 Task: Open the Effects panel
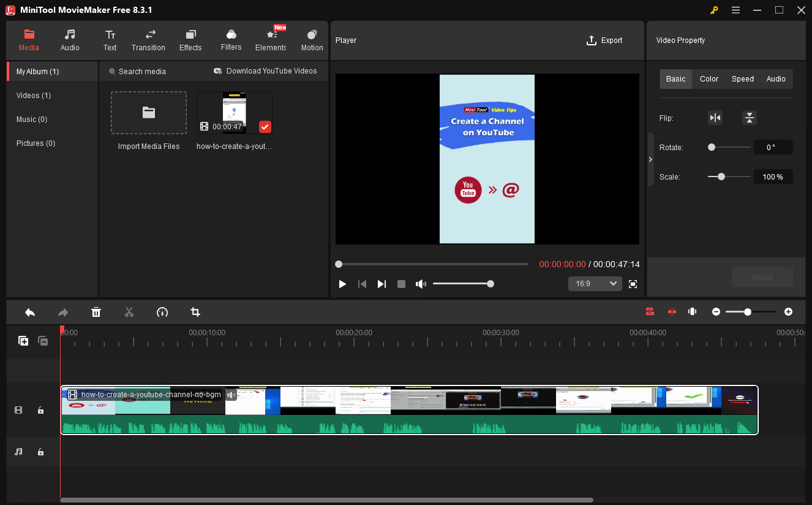(190, 39)
